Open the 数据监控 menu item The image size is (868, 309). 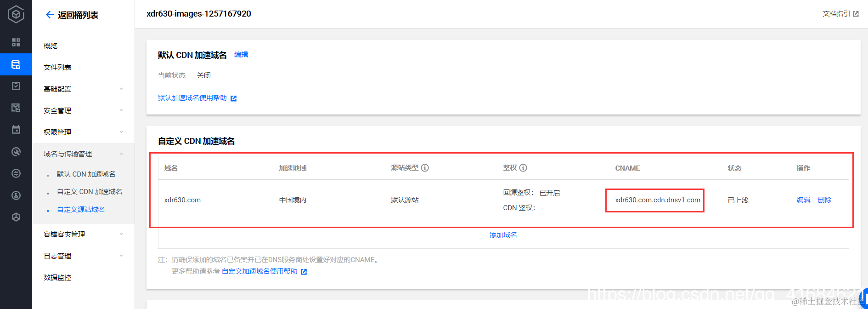[57, 277]
